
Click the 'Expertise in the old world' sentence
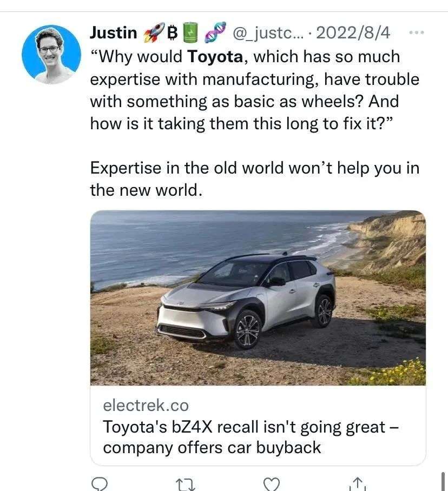click(255, 179)
